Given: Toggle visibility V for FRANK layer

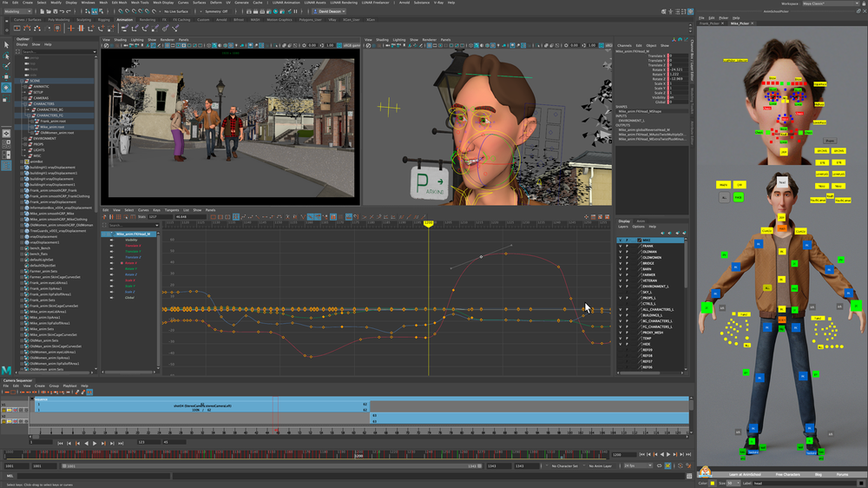Looking at the screenshot, I should 620,246.
